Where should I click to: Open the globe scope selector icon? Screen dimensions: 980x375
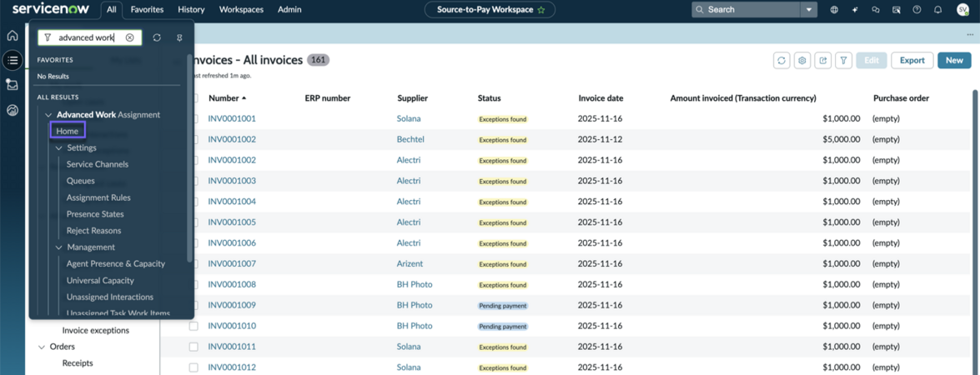834,10
